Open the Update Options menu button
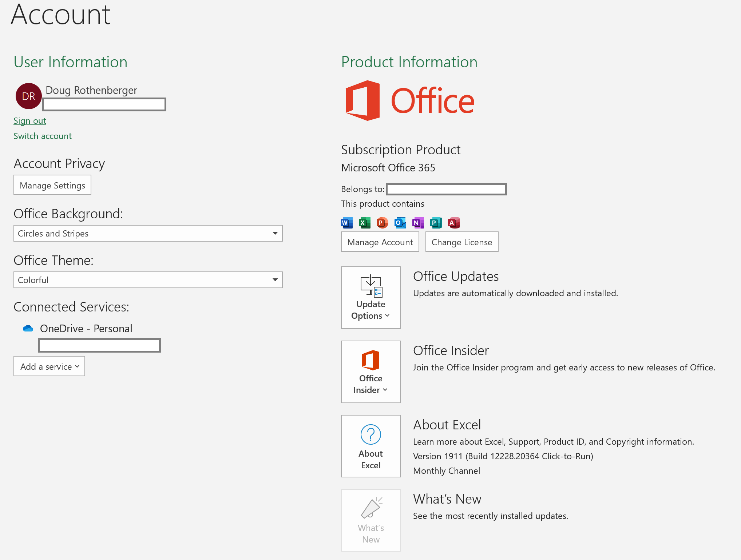Screen dimensions: 741x560 click(x=370, y=298)
